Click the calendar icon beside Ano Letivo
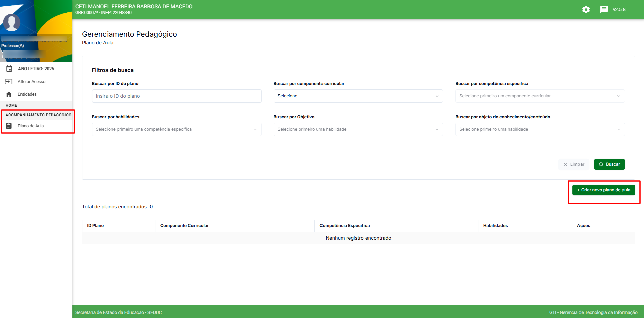 [x=9, y=69]
